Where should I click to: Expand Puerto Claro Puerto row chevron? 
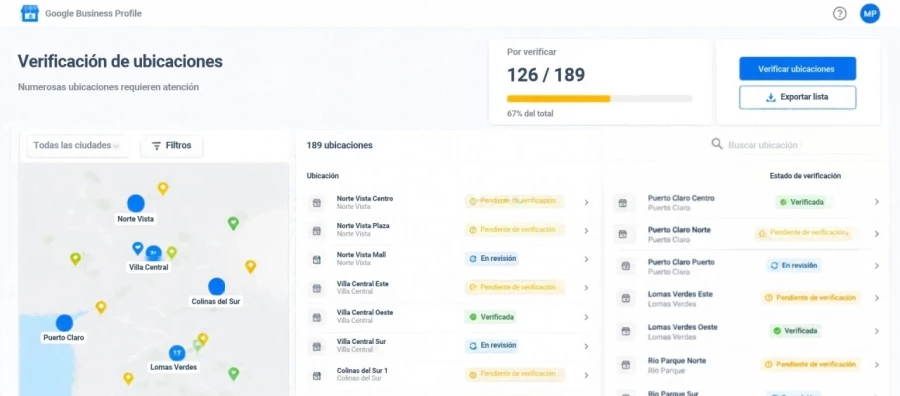(x=876, y=266)
